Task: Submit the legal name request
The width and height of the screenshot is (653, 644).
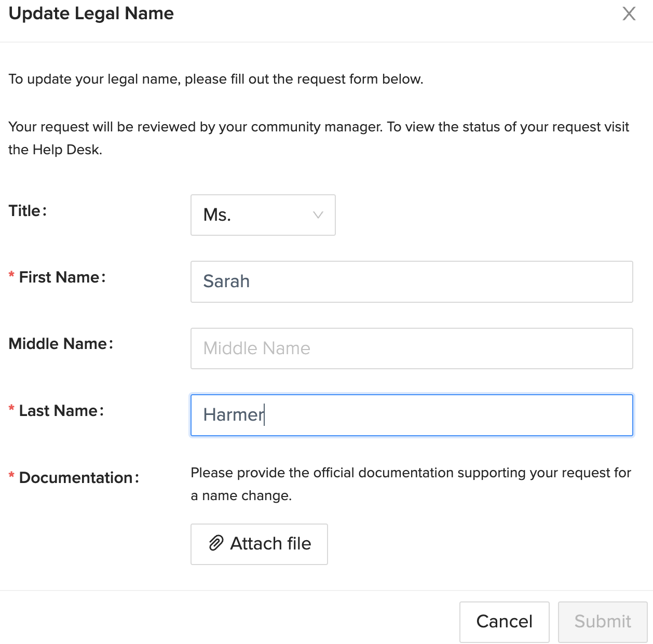Action: tap(603, 622)
